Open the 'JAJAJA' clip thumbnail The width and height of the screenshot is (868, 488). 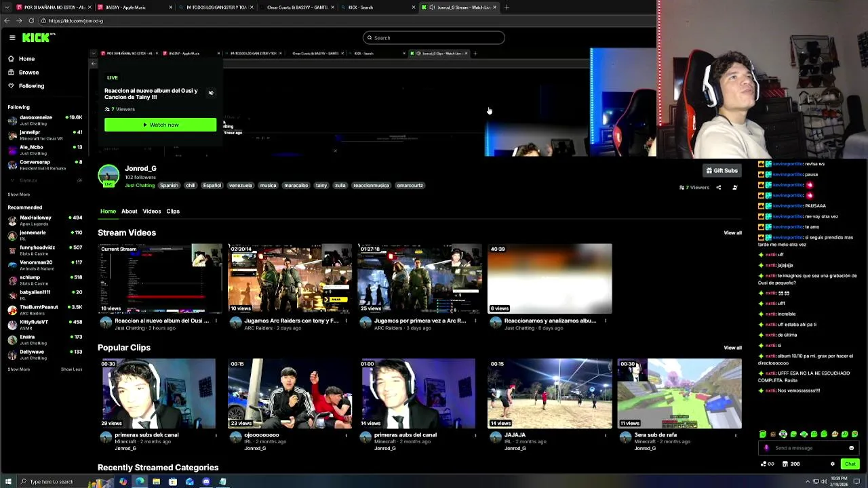pyautogui.click(x=550, y=394)
